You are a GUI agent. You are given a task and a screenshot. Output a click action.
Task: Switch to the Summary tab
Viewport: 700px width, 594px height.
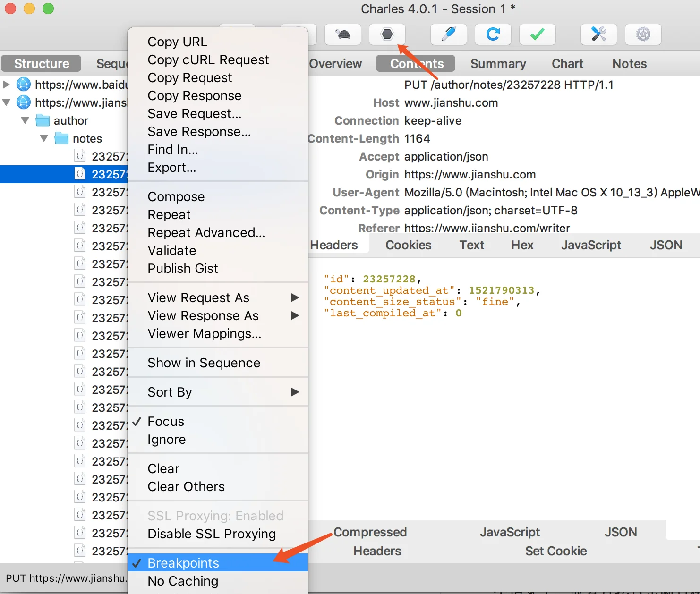pos(498,64)
